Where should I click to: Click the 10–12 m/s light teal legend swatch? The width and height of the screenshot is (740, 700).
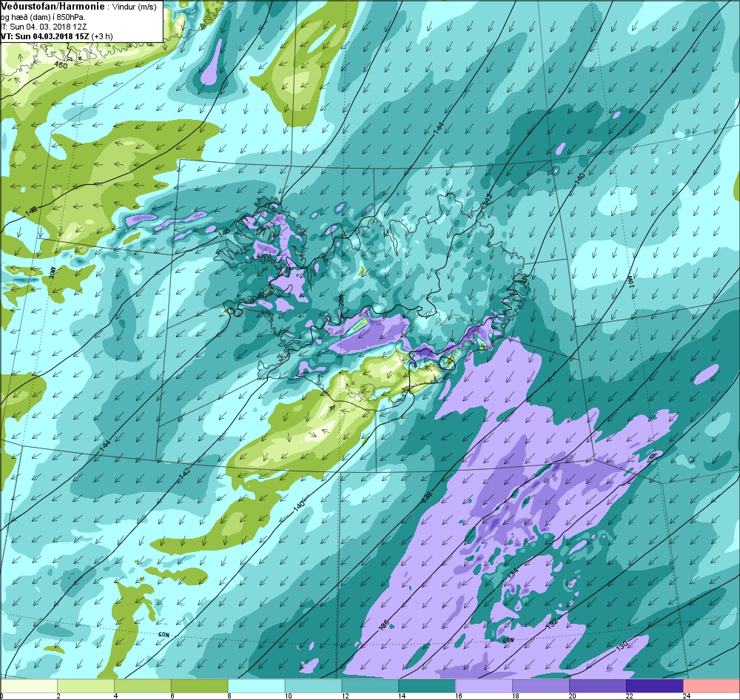click(313, 685)
